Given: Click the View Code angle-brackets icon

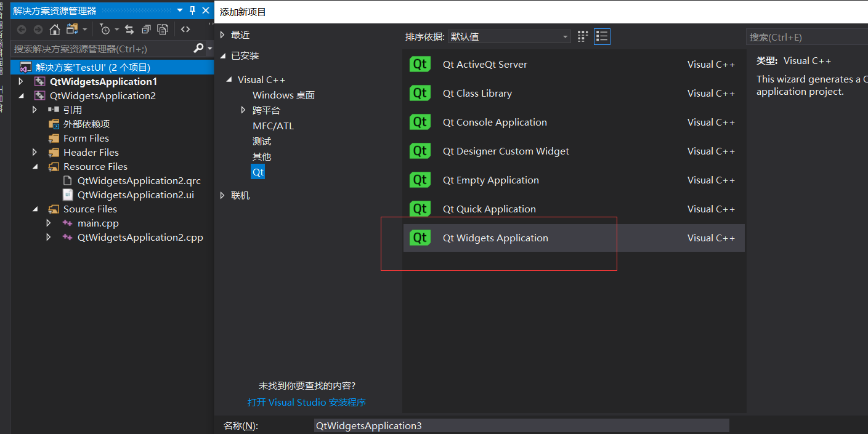Looking at the screenshot, I should point(185,29).
